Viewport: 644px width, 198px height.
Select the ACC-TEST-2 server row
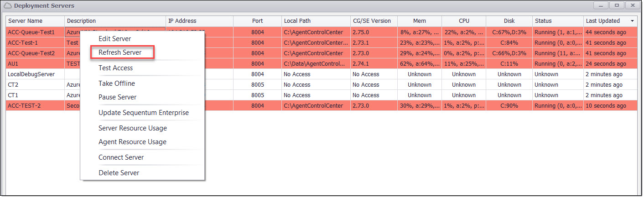point(24,106)
